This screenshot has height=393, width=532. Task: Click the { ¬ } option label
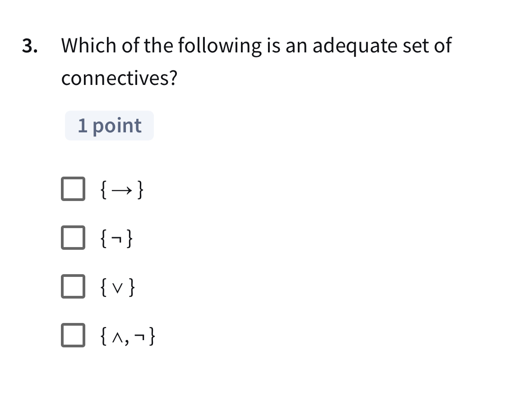pos(116,239)
